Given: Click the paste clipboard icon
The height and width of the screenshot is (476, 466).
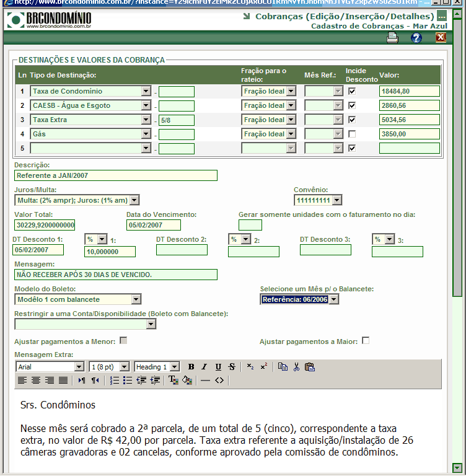Looking at the screenshot, I should pos(310,367).
